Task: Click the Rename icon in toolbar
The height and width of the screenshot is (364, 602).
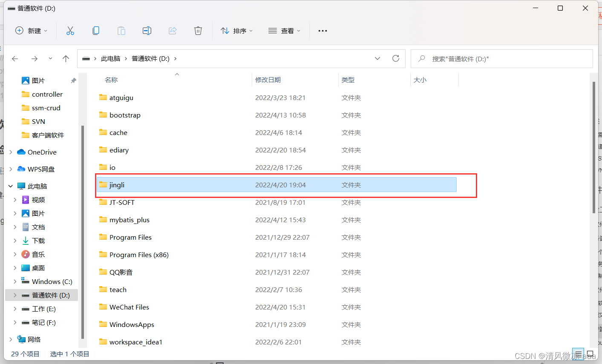Action: tap(147, 31)
